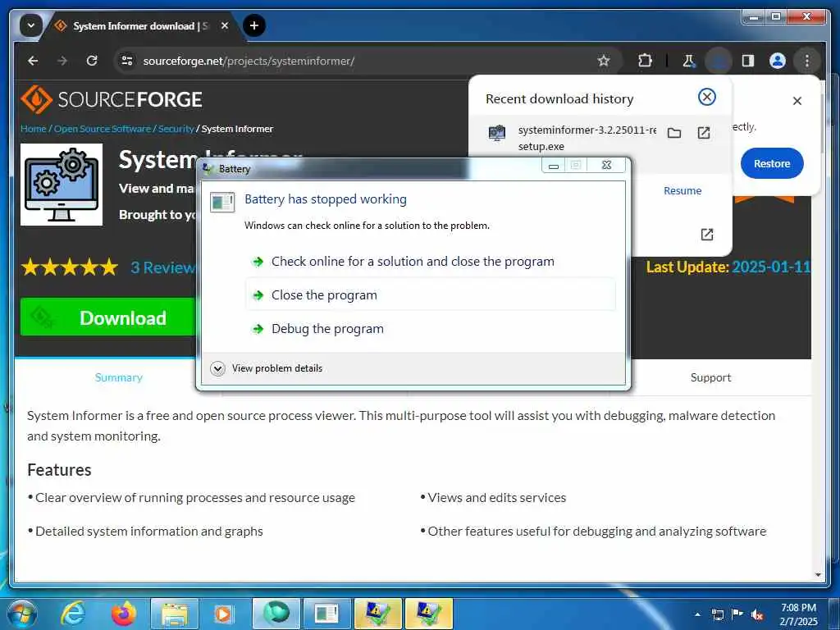Open Chrome three-dot menu

tap(807, 61)
